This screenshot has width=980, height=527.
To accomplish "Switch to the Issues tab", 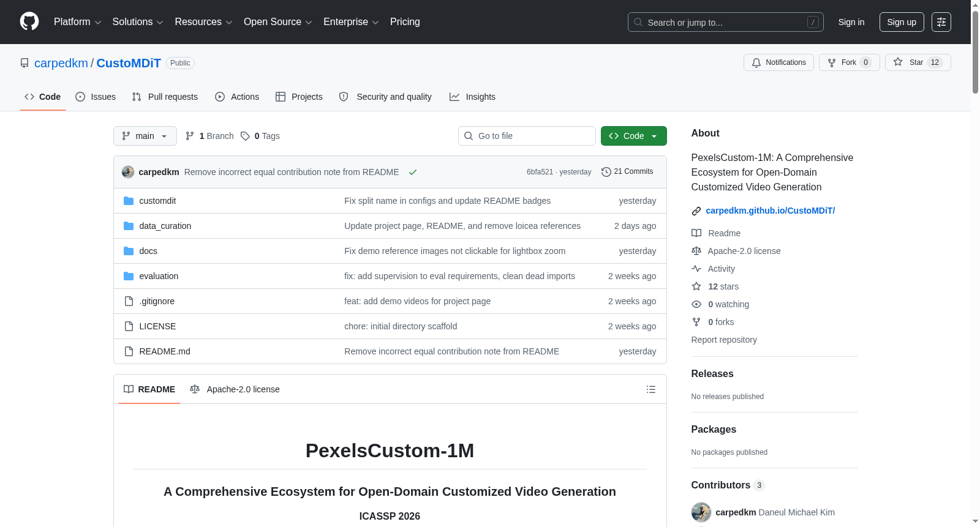I will (96, 97).
